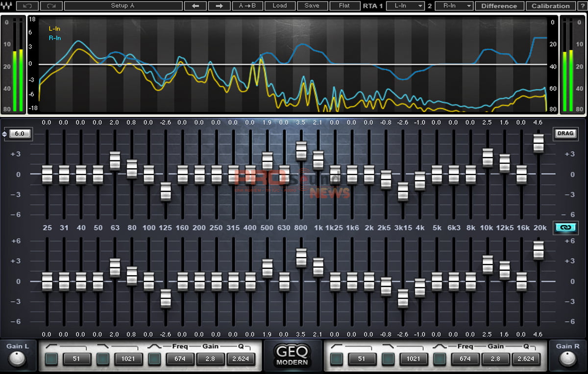Click the link chain icon between fader banks

tap(565, 227)
